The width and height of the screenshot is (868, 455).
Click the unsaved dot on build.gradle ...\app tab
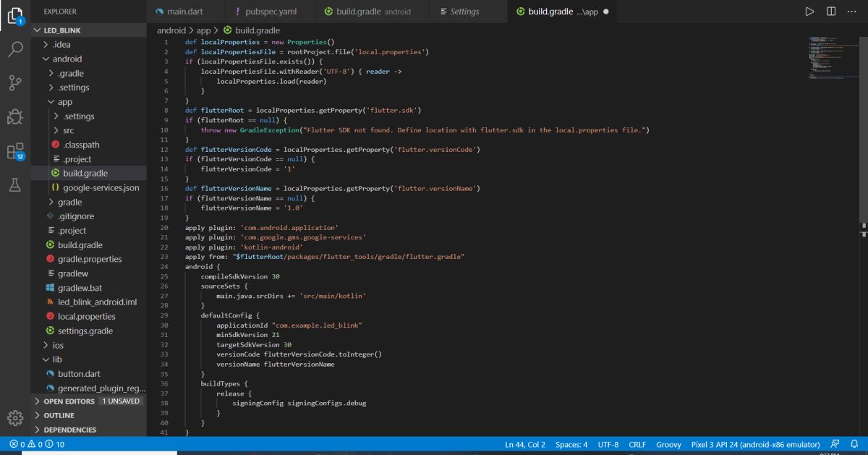605,12
